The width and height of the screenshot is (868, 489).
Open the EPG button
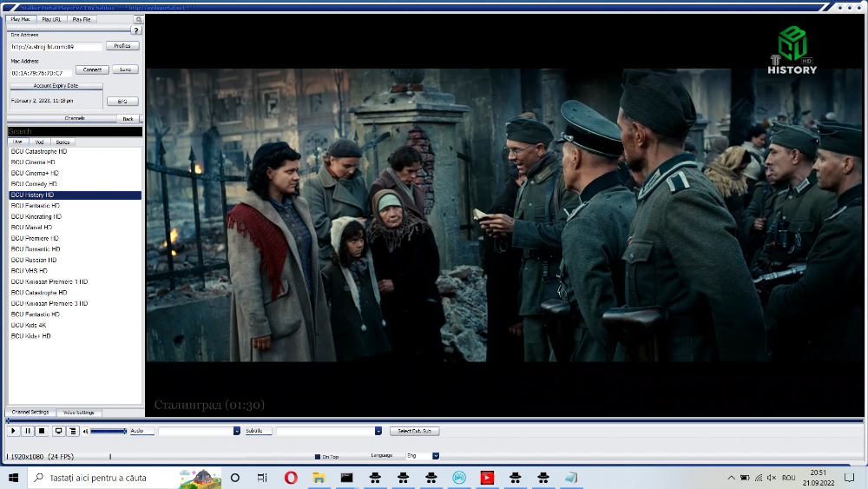click(122, 102)
